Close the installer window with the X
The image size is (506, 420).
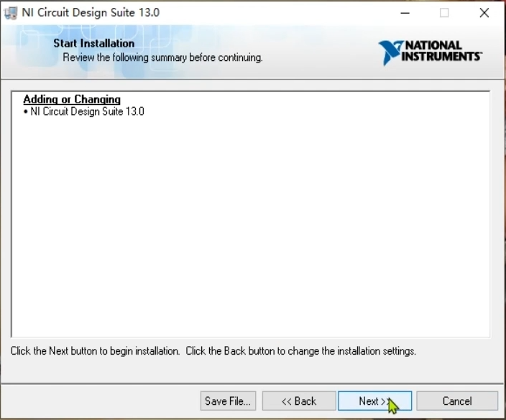[484, 13]
